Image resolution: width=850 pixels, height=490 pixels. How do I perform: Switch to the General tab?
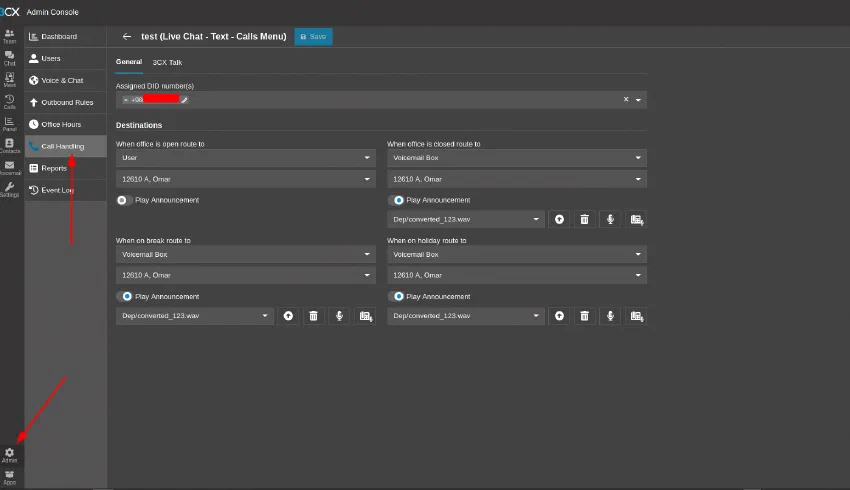pos(128,62)
